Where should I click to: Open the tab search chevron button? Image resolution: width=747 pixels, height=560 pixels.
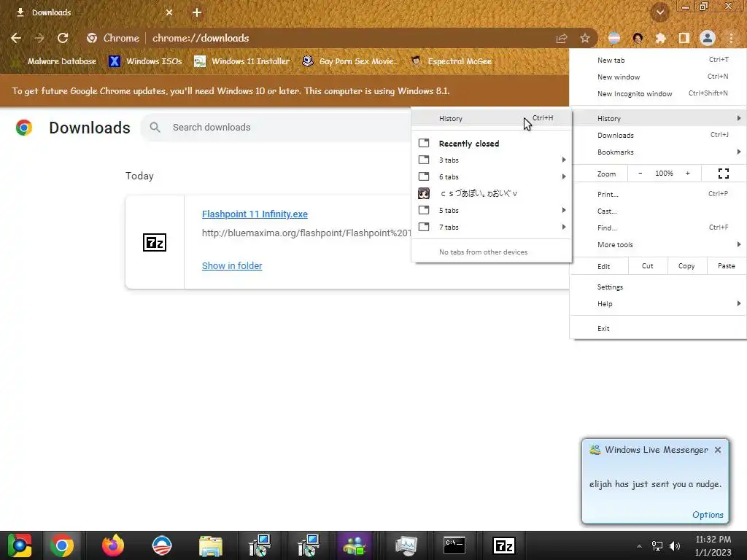click(x=659, y=12)
